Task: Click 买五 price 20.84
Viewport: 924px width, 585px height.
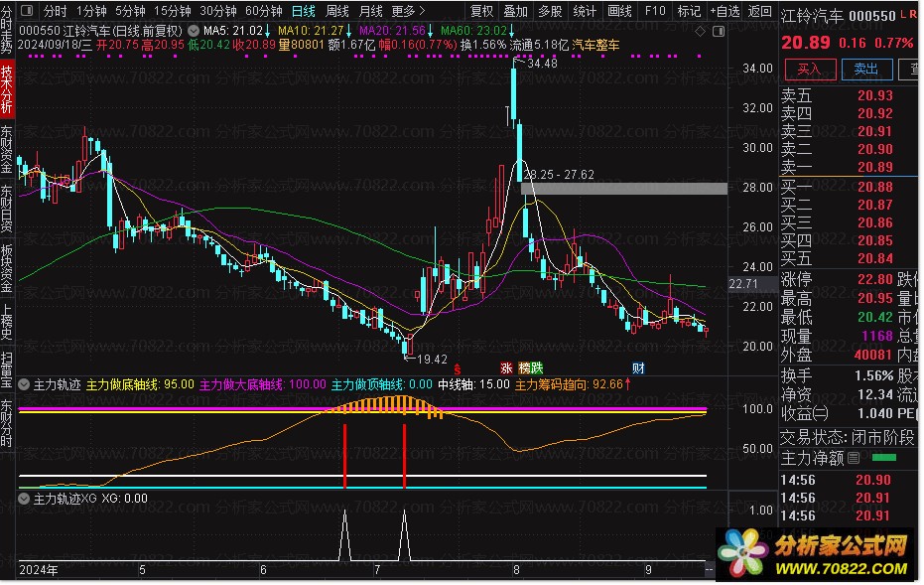Action: click(875, 259)
